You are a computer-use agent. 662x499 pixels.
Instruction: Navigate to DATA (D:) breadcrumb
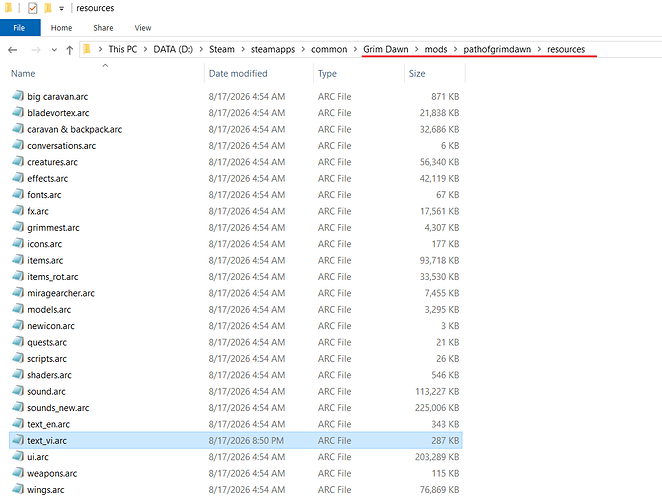pos(173,49)
